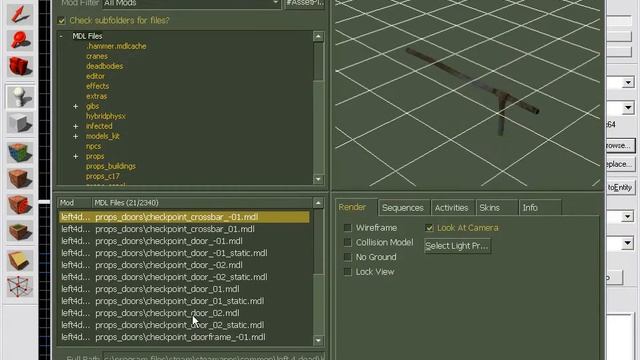Select the Vertex tool wireframe cube icon
Viewport: 640px width, 360px height.
click(19, 286)
